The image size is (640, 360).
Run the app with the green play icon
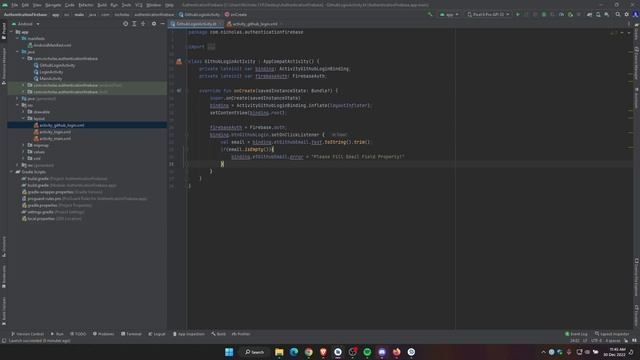click(518, 14)
